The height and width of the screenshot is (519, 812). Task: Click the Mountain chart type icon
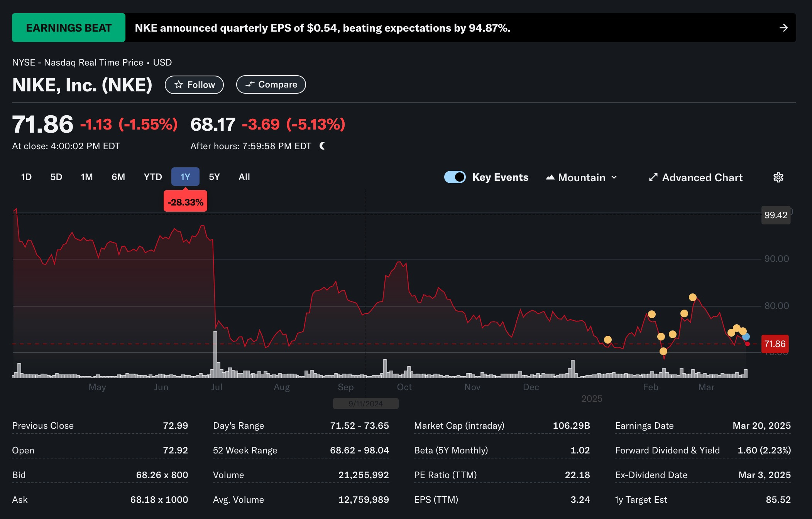(550, 177)
